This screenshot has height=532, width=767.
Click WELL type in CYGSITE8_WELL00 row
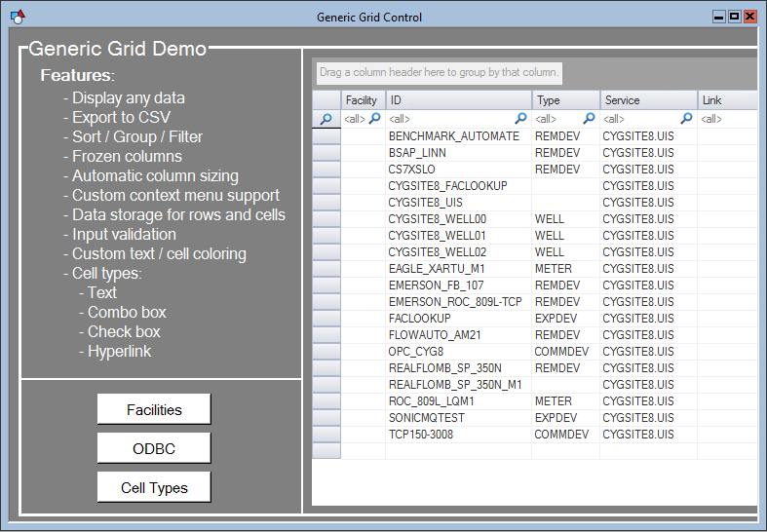pos(566,219)
